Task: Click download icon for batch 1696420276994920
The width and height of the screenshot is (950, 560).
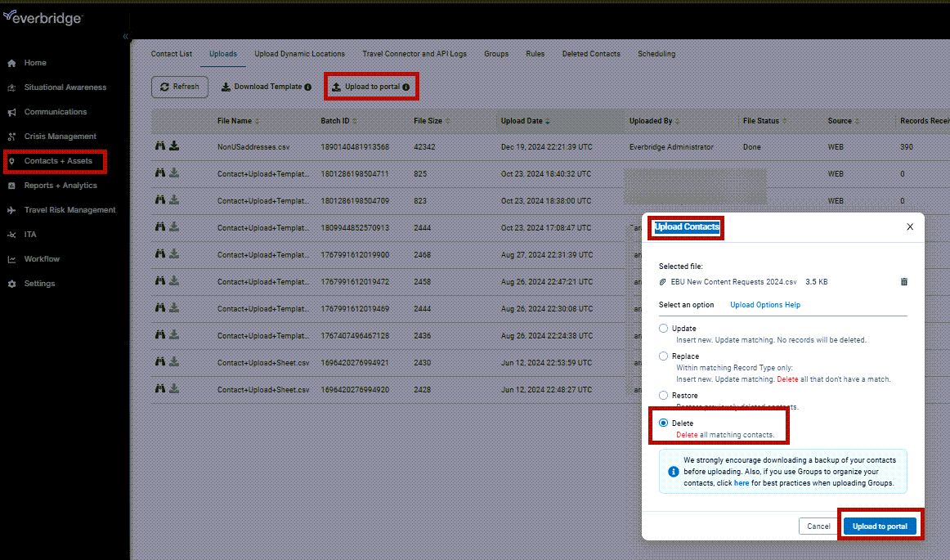Action: click(x=174, y=388)
